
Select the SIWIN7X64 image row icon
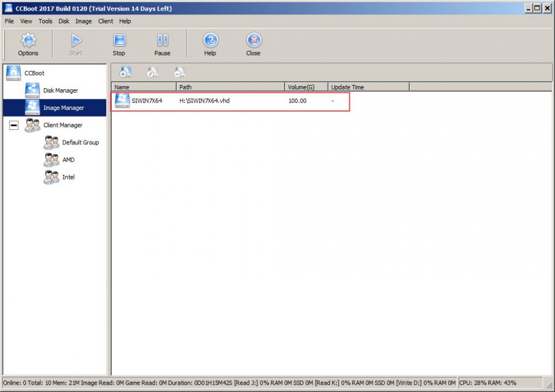point(122,101)
